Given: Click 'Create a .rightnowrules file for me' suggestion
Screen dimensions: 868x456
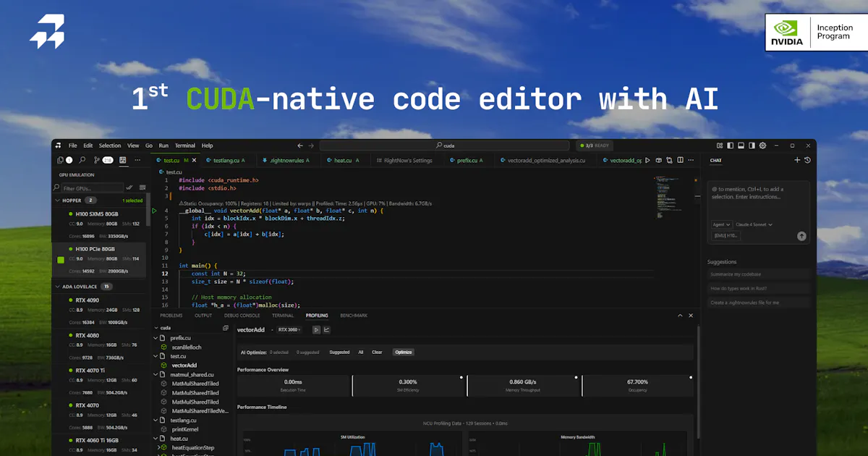Looking at the screenshot, I should (x=759, y=303).
